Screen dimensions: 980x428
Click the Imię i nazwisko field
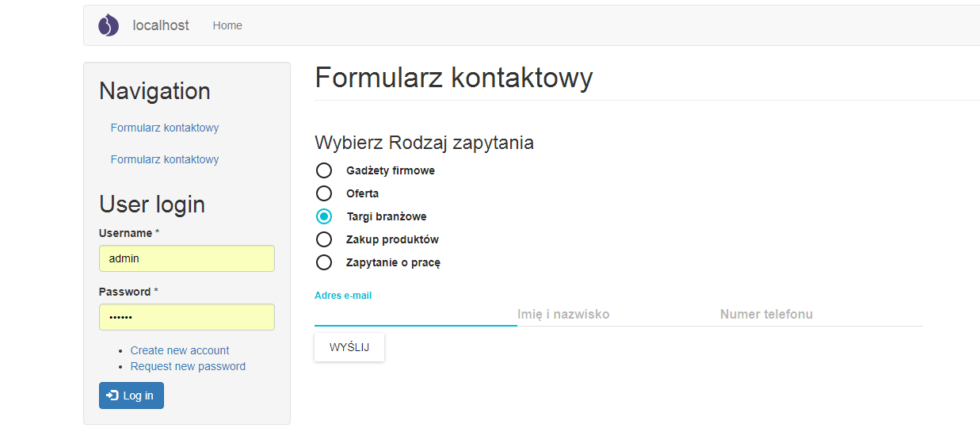pyautogui.click(x=619, y=314)
